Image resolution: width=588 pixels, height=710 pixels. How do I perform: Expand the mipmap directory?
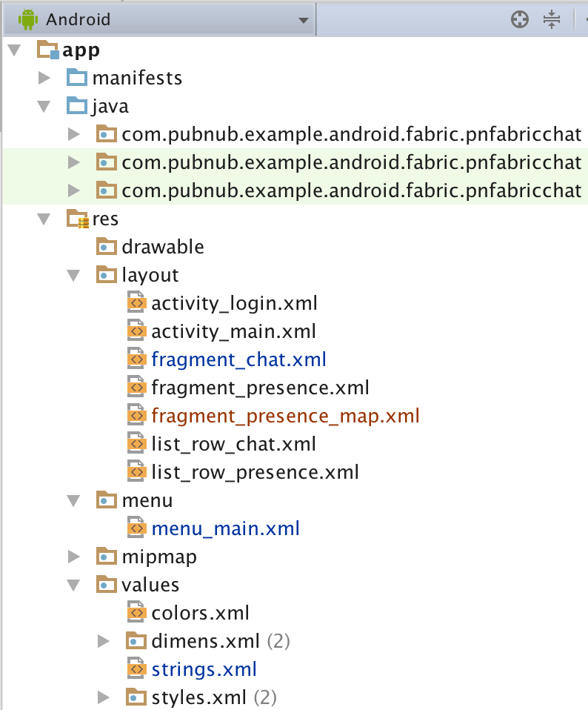73,556
